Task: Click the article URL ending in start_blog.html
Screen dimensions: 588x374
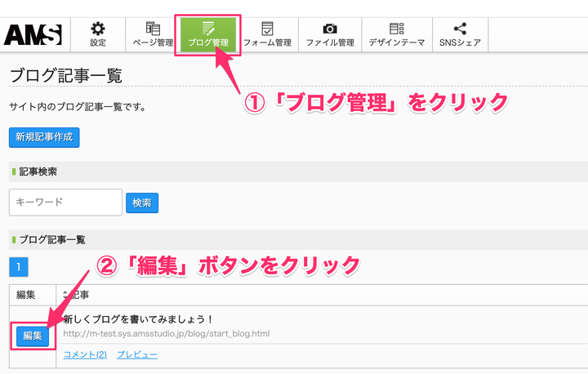Action: [x=166, y=333]
